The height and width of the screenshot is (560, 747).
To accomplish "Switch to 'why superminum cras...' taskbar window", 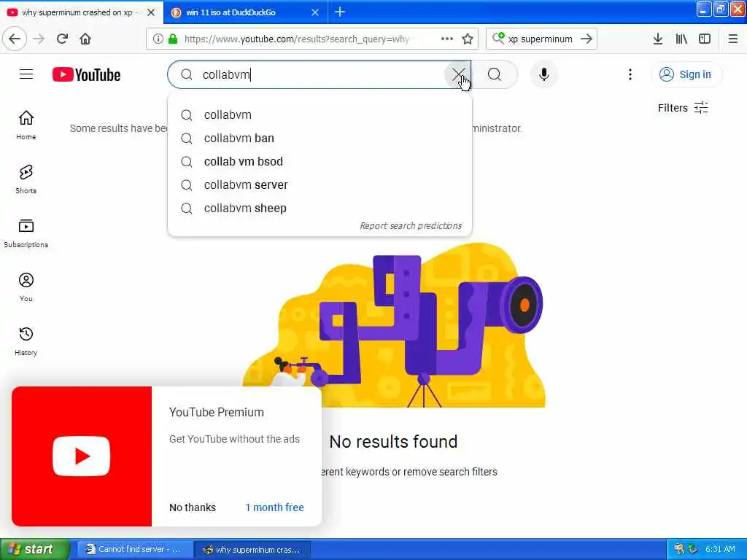I will point(253,550).
